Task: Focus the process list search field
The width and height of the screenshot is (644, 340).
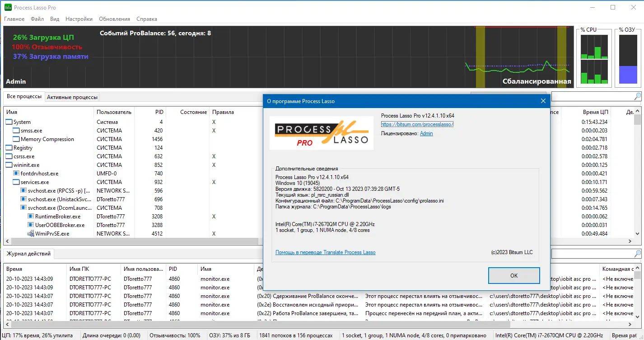Action: point(592,96)
